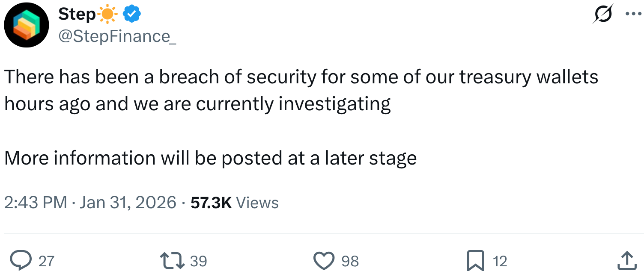This screenshot has width=644, height=271.
Task: Open the @StepFinance_ handle link
Action: click(x=117, y=37)
